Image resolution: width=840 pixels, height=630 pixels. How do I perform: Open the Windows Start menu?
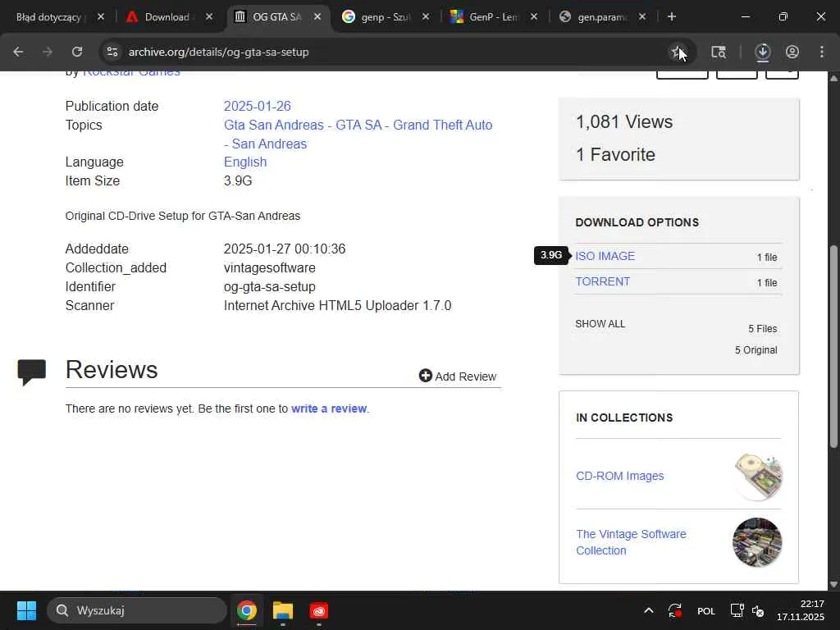[x=26, y=610]
